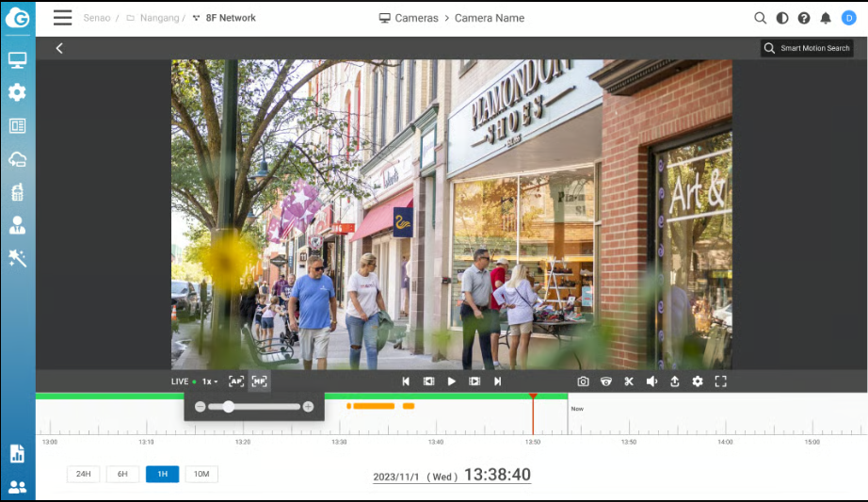
Task: Expand the hamburger navigation menu
Action: point(62,18)
